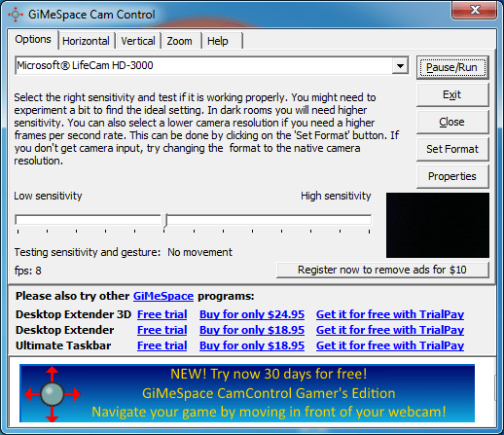Click the sensitivity slider thumb
504x435 pixels.
click(x=165, y=221)
